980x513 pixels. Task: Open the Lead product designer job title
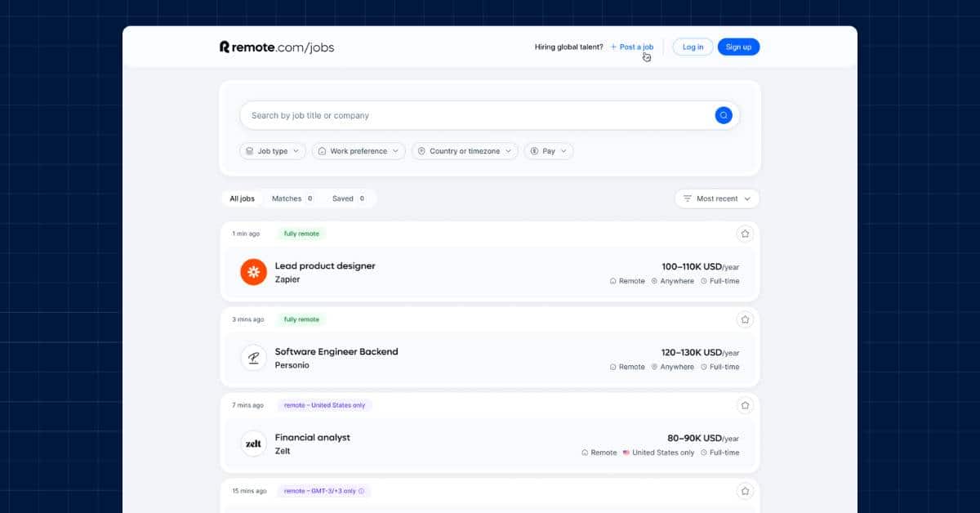pyautogui.click(x=325, y=266)
